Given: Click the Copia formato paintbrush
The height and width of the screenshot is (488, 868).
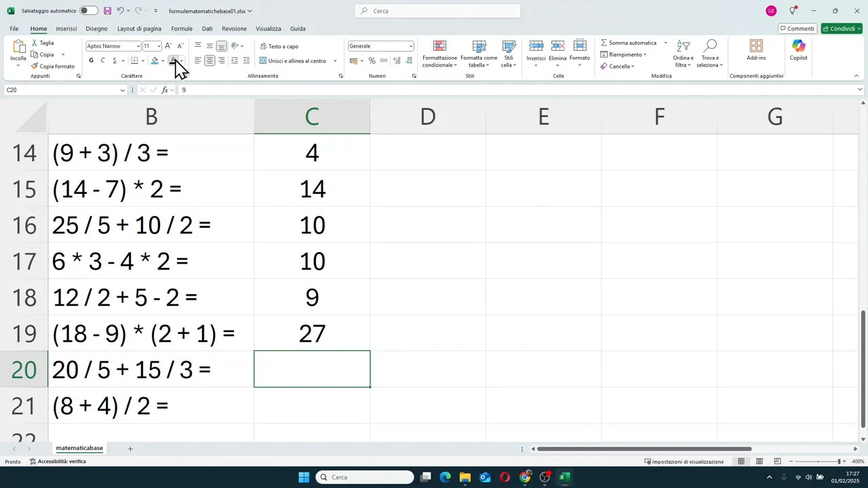Looking at the screenshot, I should [x=35, y=66].
